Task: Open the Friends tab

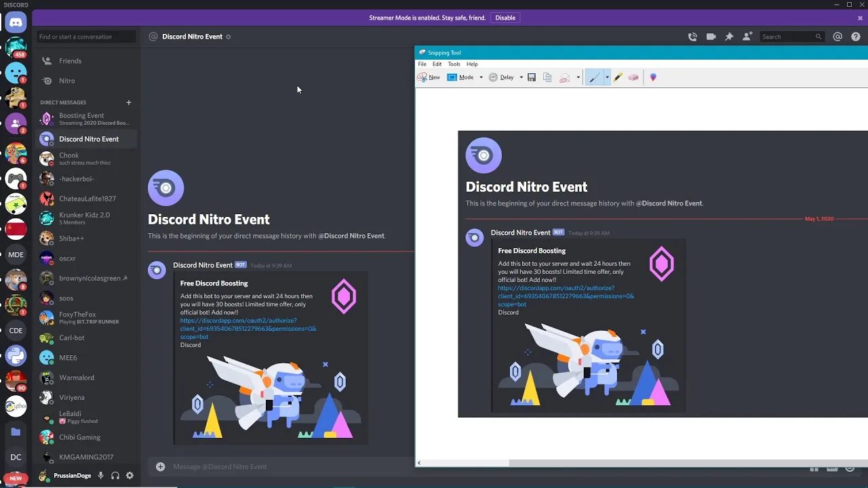Action: point(86,61)
